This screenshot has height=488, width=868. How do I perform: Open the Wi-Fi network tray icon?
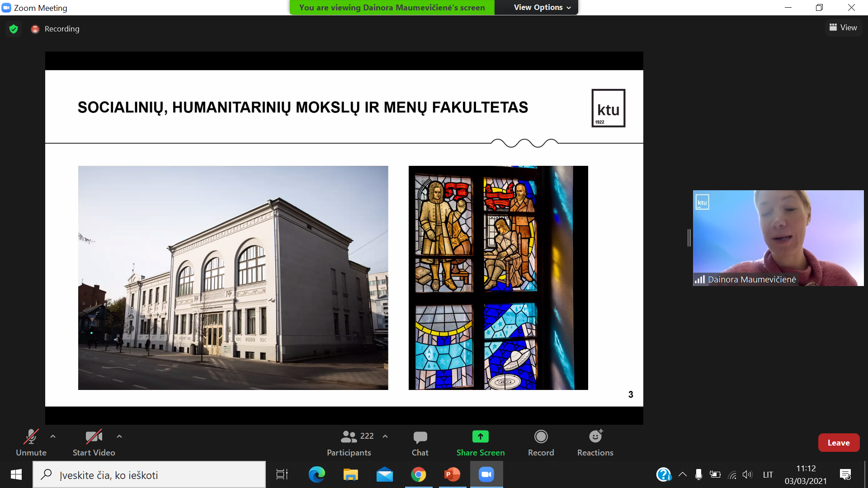733,474
